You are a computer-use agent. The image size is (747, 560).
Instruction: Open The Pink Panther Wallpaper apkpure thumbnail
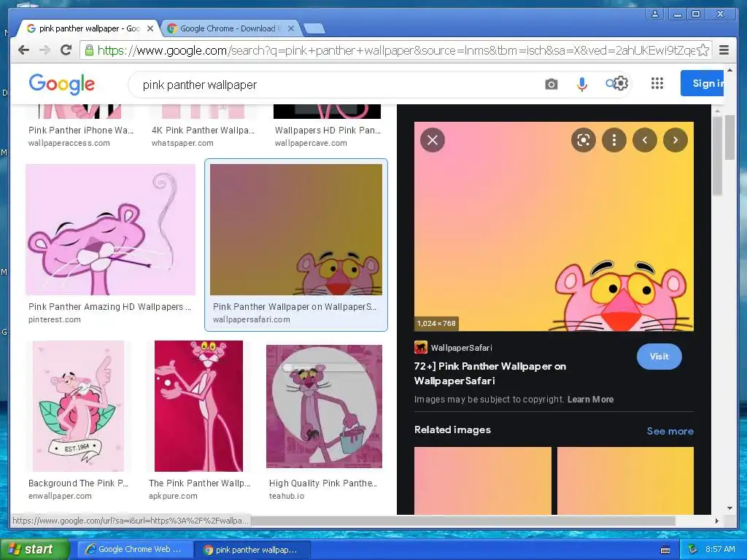[x=198, y=405]
